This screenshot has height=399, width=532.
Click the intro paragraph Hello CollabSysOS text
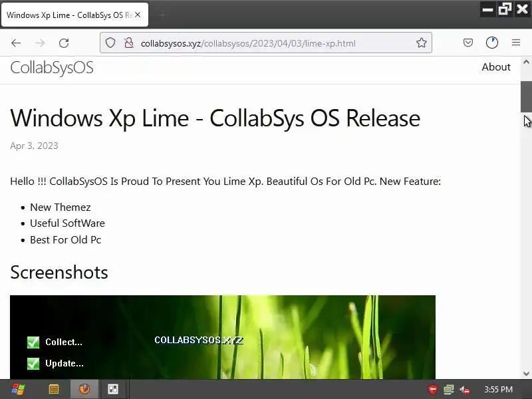[225, 182]
